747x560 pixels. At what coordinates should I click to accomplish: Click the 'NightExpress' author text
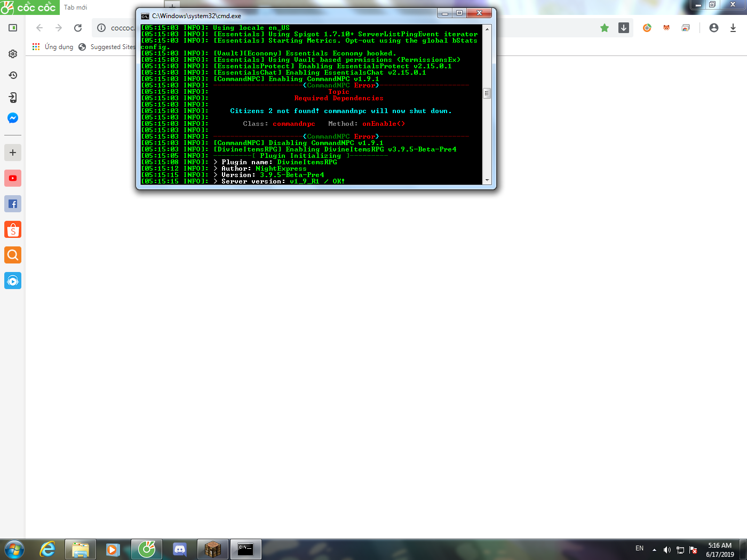tap(281, 169)
